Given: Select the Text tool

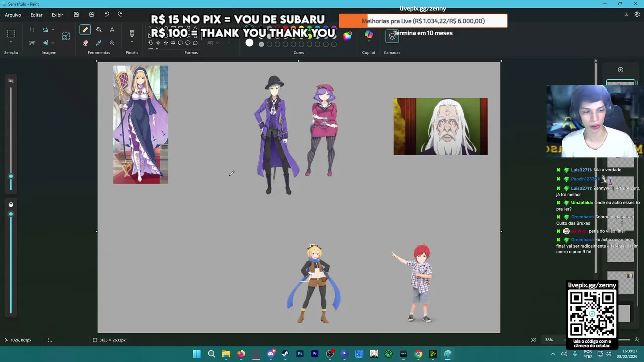Looking at the screenshot, I should point(112,30).
